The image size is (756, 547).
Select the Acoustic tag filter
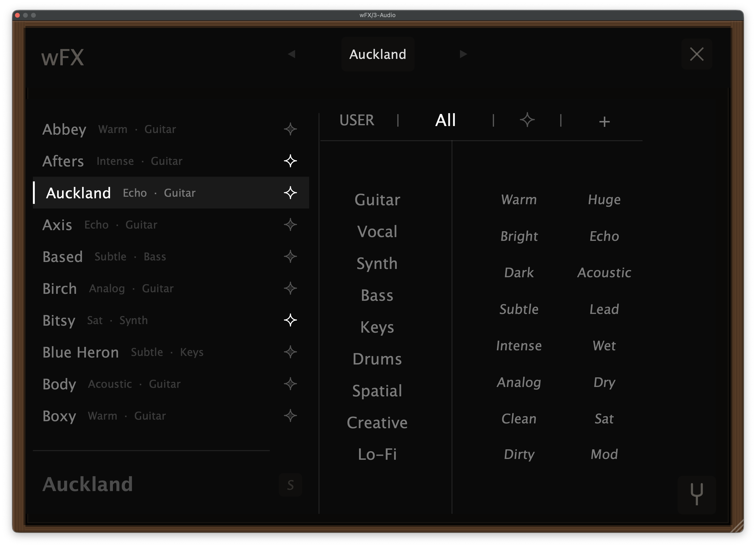604,272
